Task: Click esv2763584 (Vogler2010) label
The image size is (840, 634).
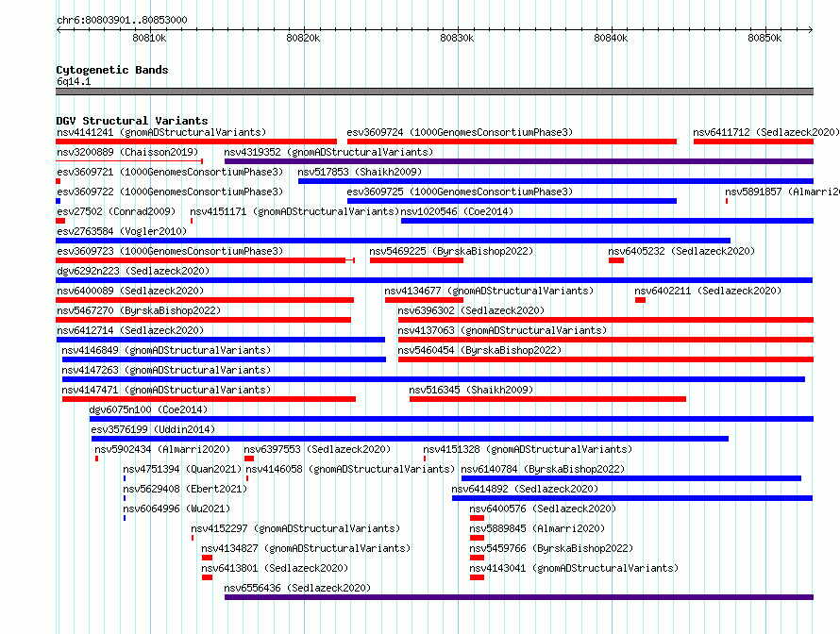Action: [x=122, y=231]
